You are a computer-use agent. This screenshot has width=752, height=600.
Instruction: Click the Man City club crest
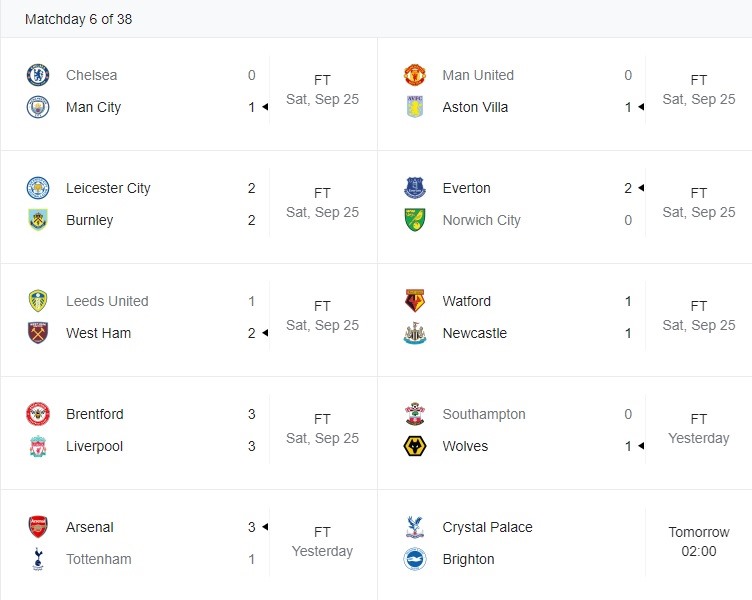pos(38,107)
